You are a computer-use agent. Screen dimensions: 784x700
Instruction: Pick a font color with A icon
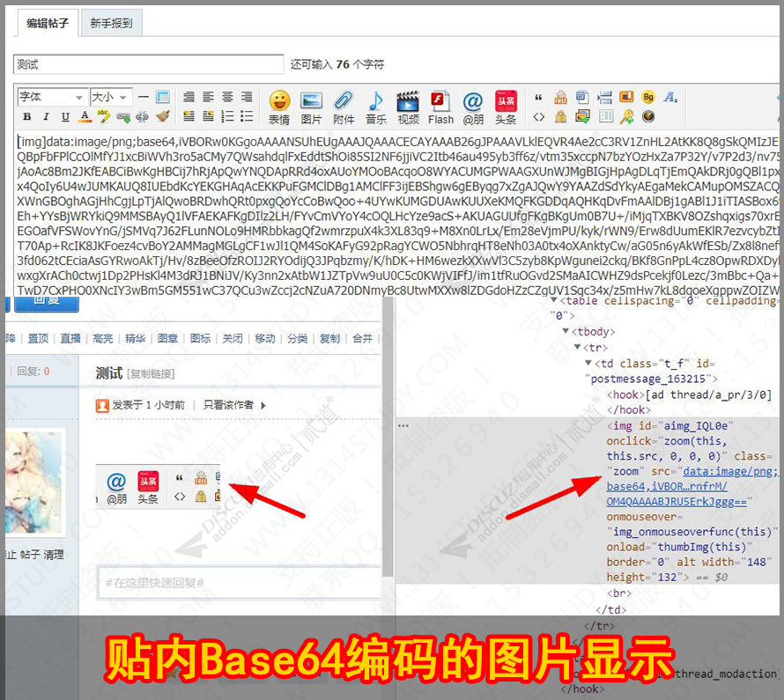[x=85, y=117]
